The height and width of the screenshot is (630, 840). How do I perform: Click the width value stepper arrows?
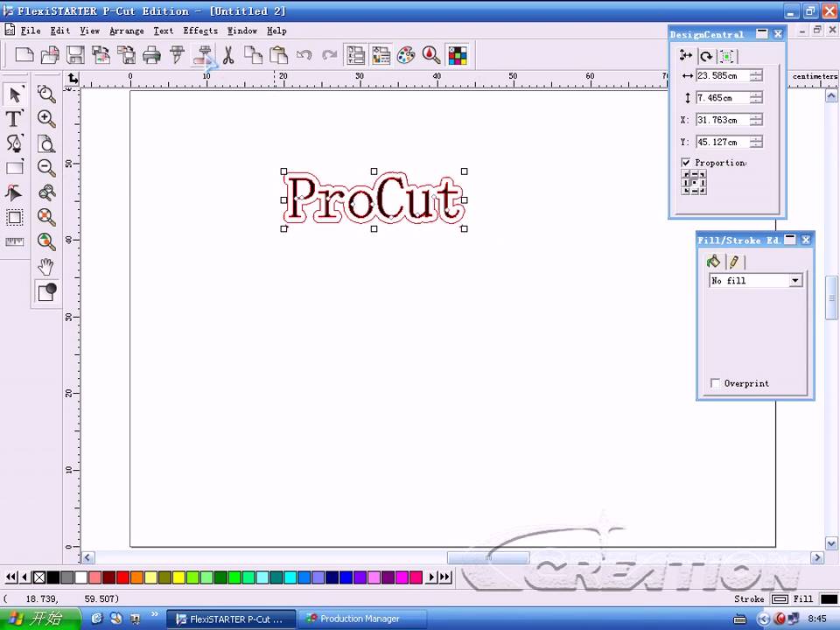pos(756,75)
